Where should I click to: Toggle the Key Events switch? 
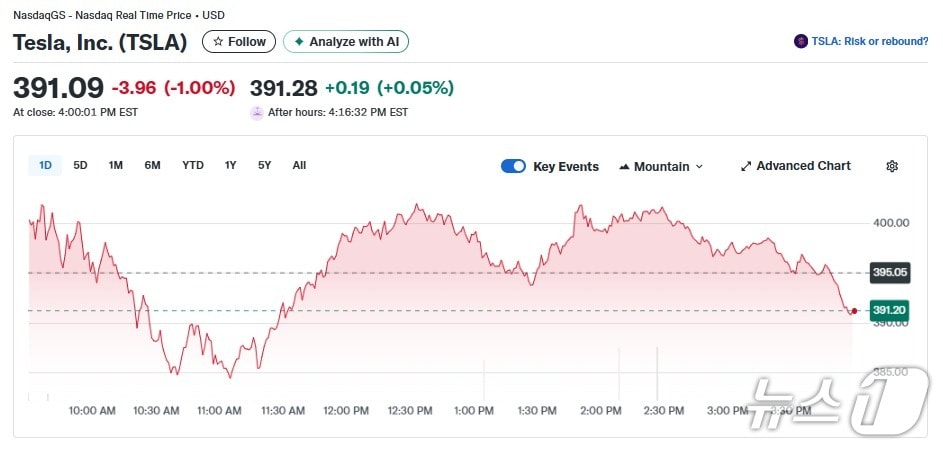[513, 166]
